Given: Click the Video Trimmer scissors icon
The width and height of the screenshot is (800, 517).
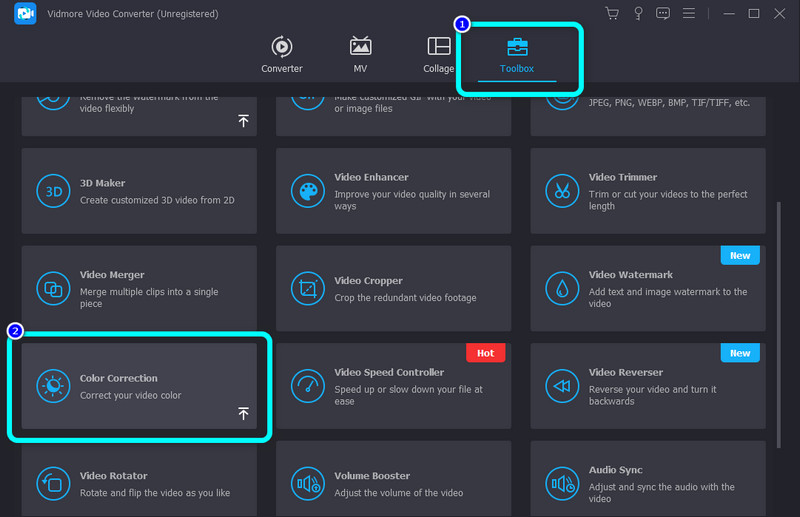Looking at the screenshot, I should [x=560, y=191].
